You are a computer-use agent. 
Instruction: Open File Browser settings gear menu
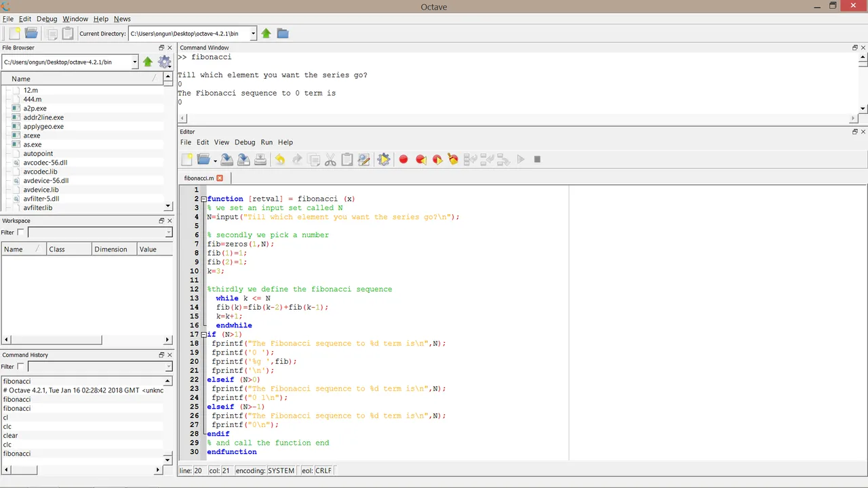165,62
